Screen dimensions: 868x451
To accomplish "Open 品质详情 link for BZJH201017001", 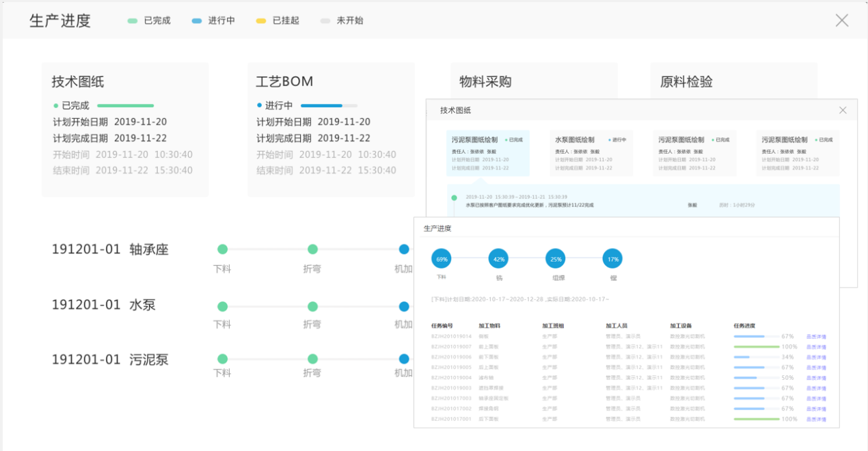I will (x=816, y=419).
